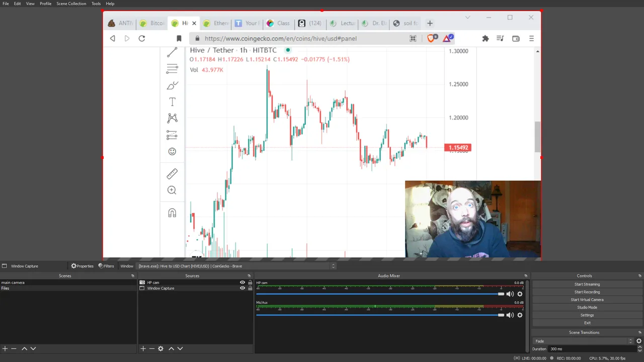The width and height of the screenshot is (644, 362).
Task: Open the emoji icons tool
Action: coord(172,151)
